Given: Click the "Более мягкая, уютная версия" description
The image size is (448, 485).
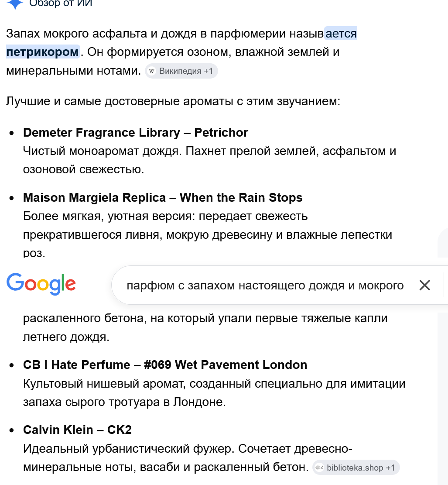Looking at the screenshot, I should (x=109, y=216).
